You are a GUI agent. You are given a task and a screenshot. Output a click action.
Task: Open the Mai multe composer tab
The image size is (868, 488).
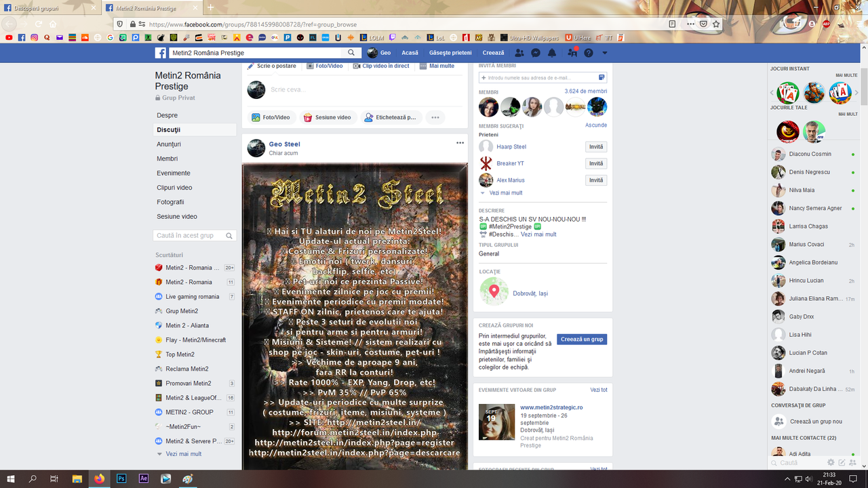coord(437,66)
